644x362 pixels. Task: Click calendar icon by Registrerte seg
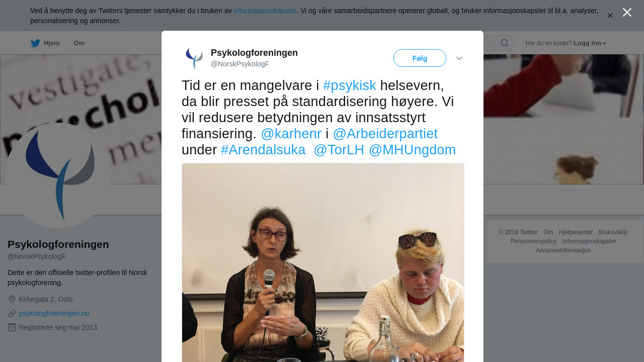click(12, 327)
